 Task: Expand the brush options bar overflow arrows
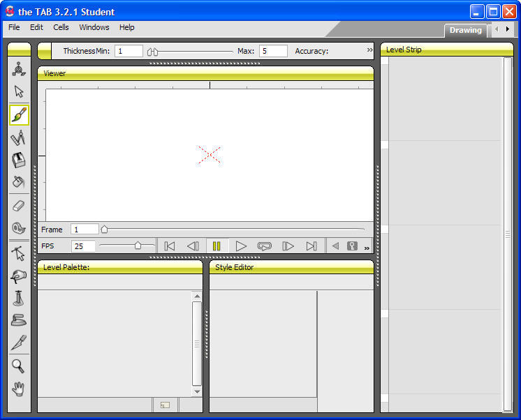tap(369, 50)
